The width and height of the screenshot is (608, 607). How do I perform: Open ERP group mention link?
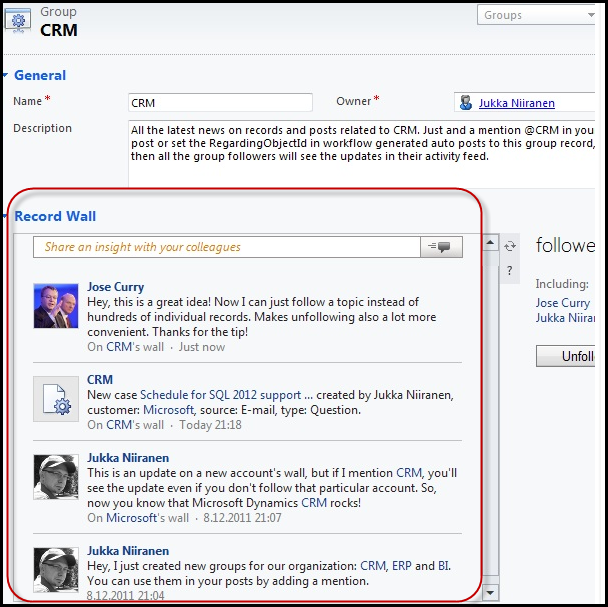coord(402,566)
